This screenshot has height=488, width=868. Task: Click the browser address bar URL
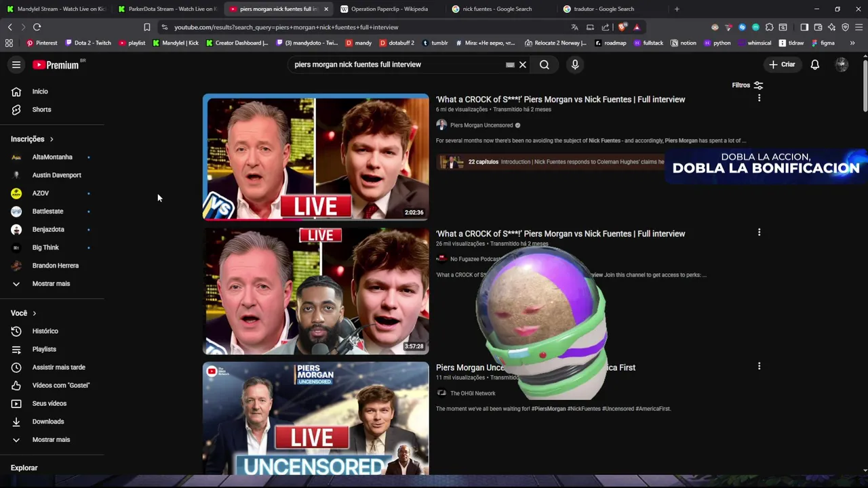point(286,27)
